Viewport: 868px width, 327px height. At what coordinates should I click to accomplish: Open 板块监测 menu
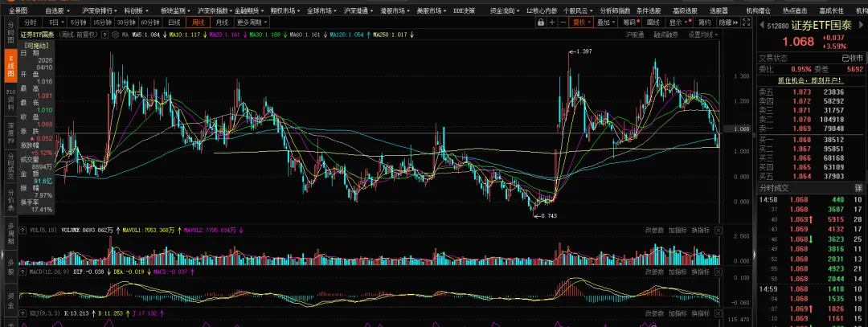point(175,10)
